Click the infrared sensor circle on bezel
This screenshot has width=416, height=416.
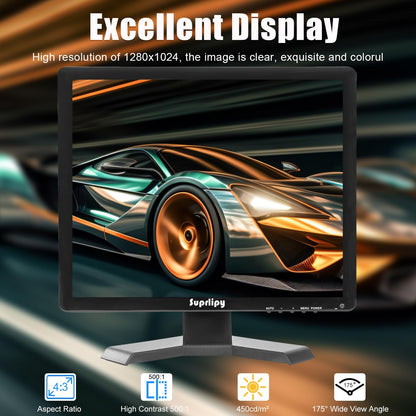click(x=342, y=305)
